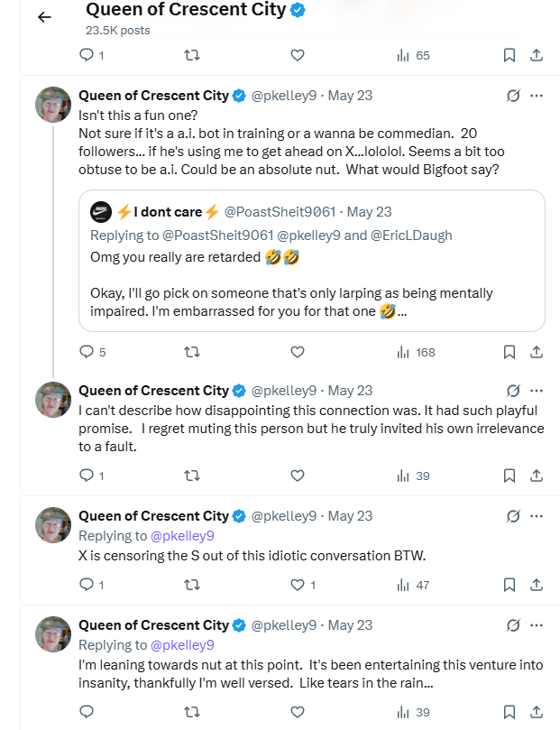Open more options on 'X is censoring' post
The height and width of the screenshot is (730, 560).
537,516
